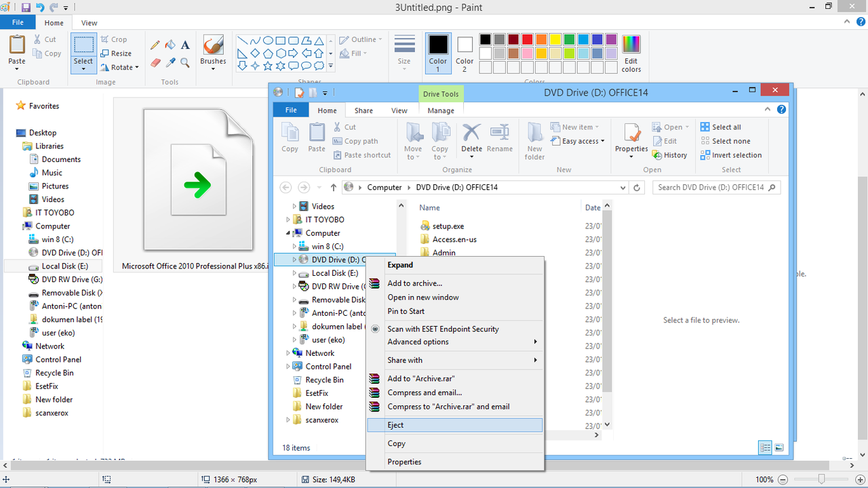Open address bar history dropdown
Viewport: 868px width, 488px height.
[623, 188]
